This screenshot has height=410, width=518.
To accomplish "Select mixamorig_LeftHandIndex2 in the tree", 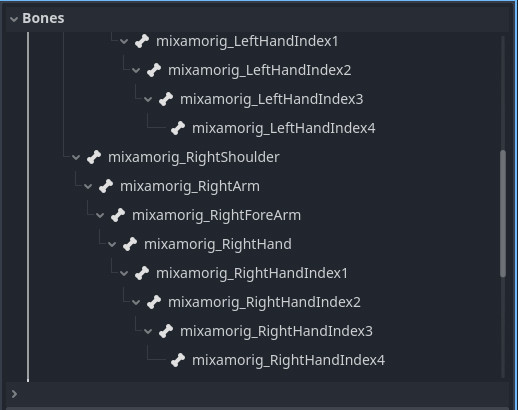I will tap(260, 70).
